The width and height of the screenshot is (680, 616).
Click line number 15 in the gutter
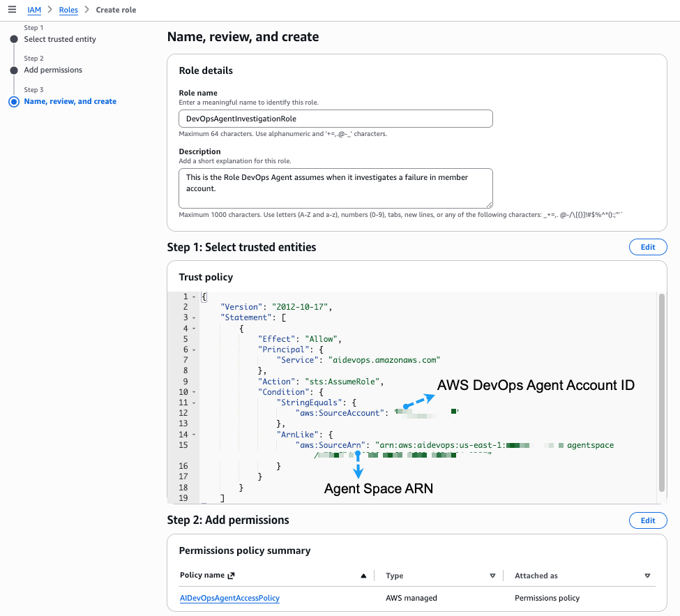tap(183, 445)
